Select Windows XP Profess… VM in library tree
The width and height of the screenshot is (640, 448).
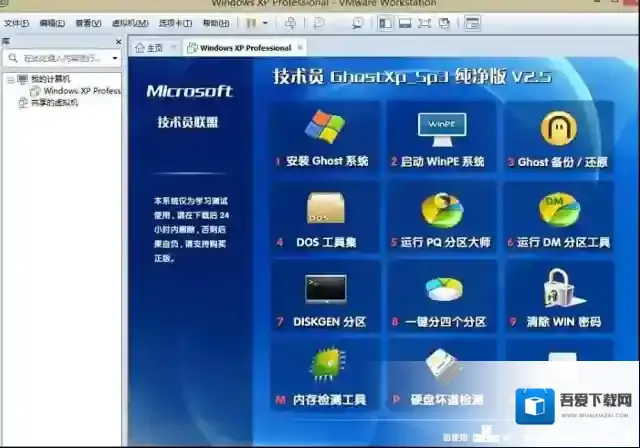82,91
